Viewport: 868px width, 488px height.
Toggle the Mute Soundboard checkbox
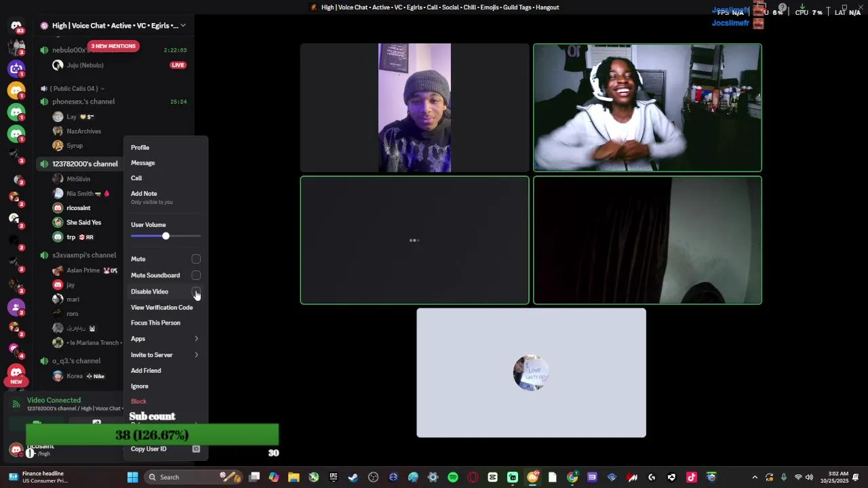196,275
